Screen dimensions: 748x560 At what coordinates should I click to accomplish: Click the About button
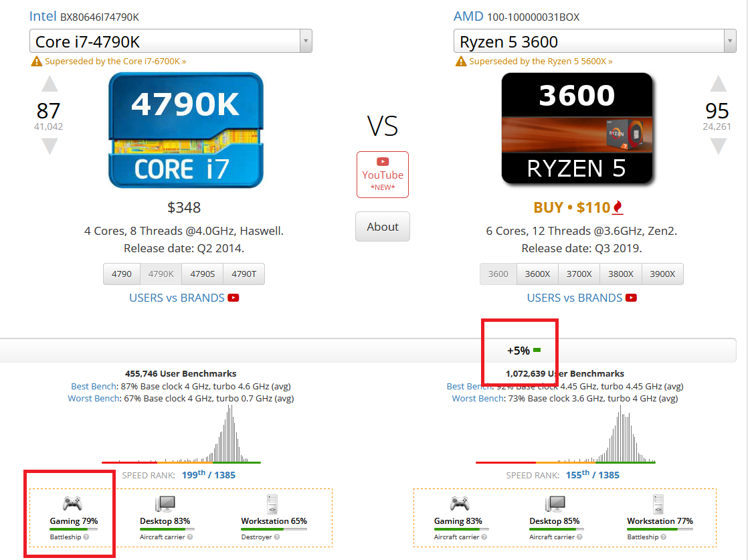click(382, 226)
